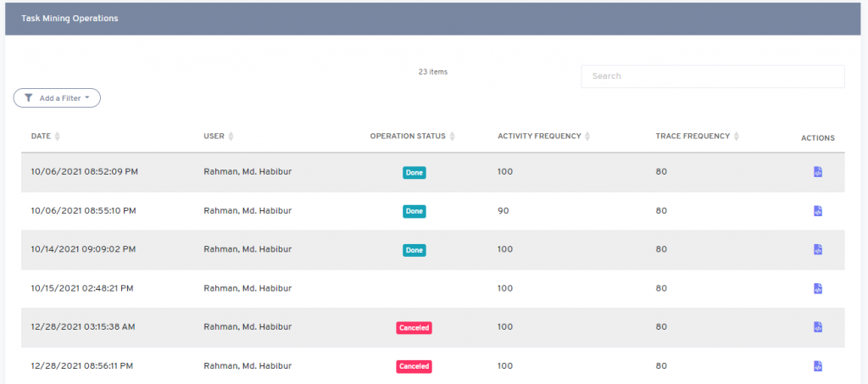Viewport: 868px width, 384px height.
Task: Select date 10/06/2021 08:52:09 PM cell
Action: [85, 171]
